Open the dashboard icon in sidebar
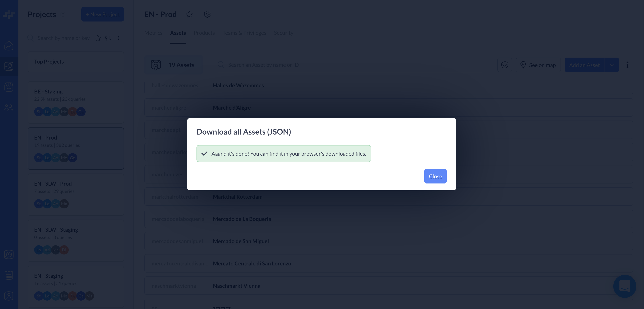The height and width of the screenshot is (309, 644). 9,46
